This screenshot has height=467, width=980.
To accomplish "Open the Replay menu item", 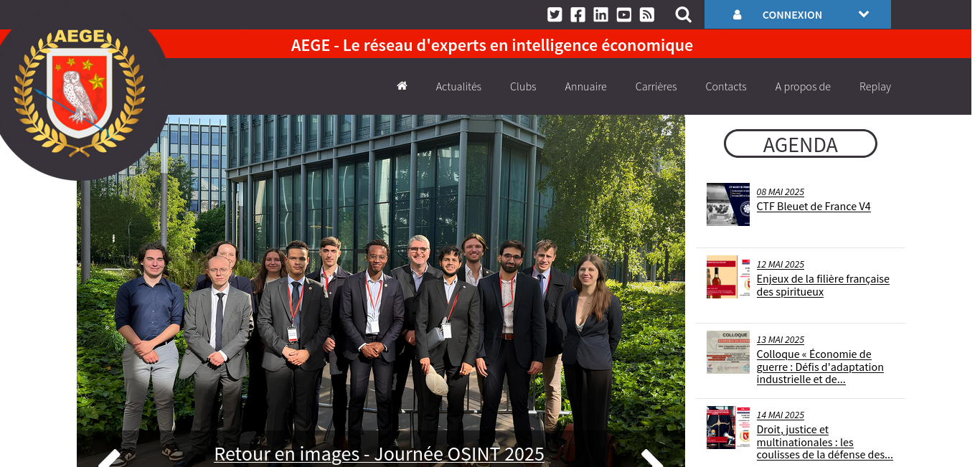I will (x=875, y=87).
